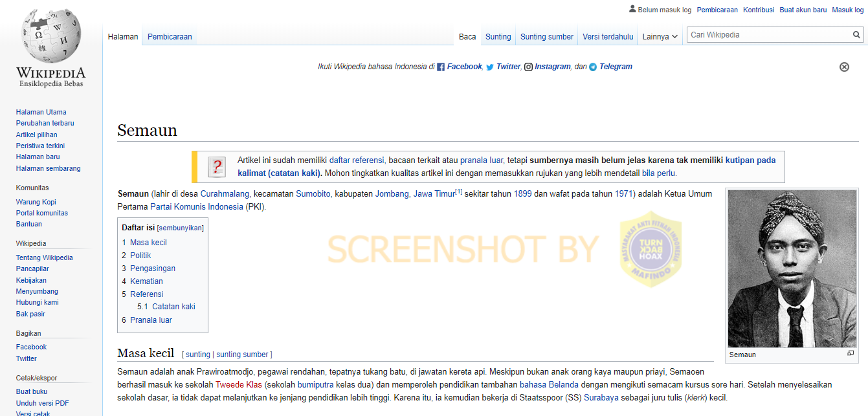Select the Baca tab
The width and height of the screenshot is (868, 416).
coord(467,37)
